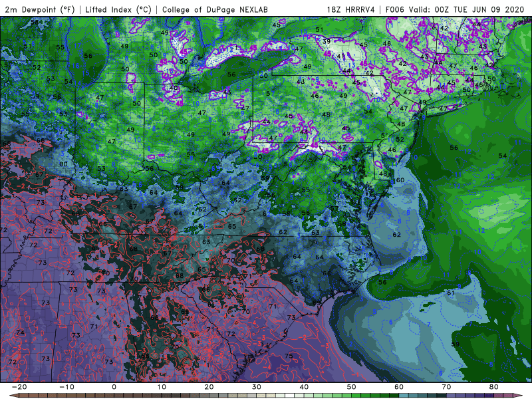This screenshot has height=399, width=532.
Task: Click the 39 dewpoint value in Ontario
Action: [x=327, y=41]
